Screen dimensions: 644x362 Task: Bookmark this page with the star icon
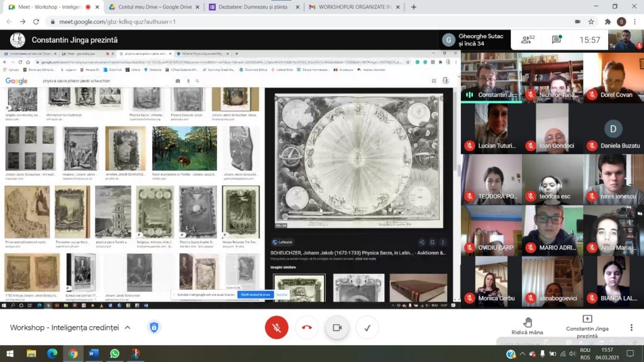(592, 21)
